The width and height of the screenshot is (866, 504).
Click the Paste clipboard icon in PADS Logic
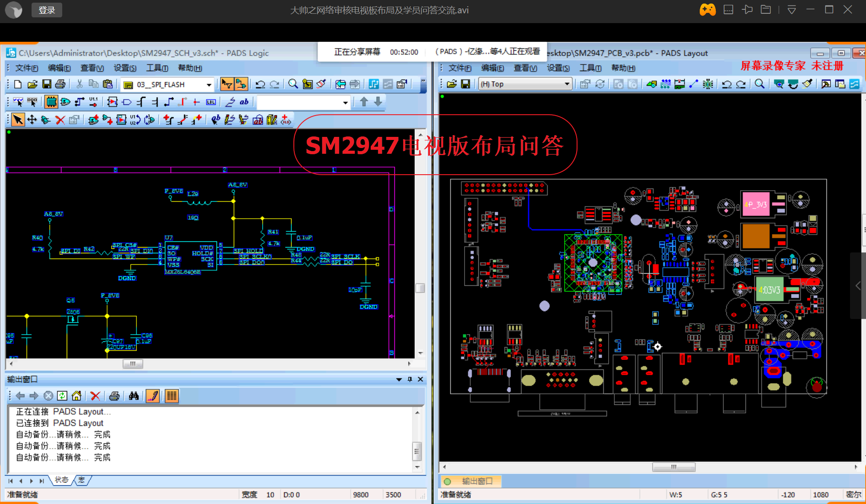(x=108, y=84)
